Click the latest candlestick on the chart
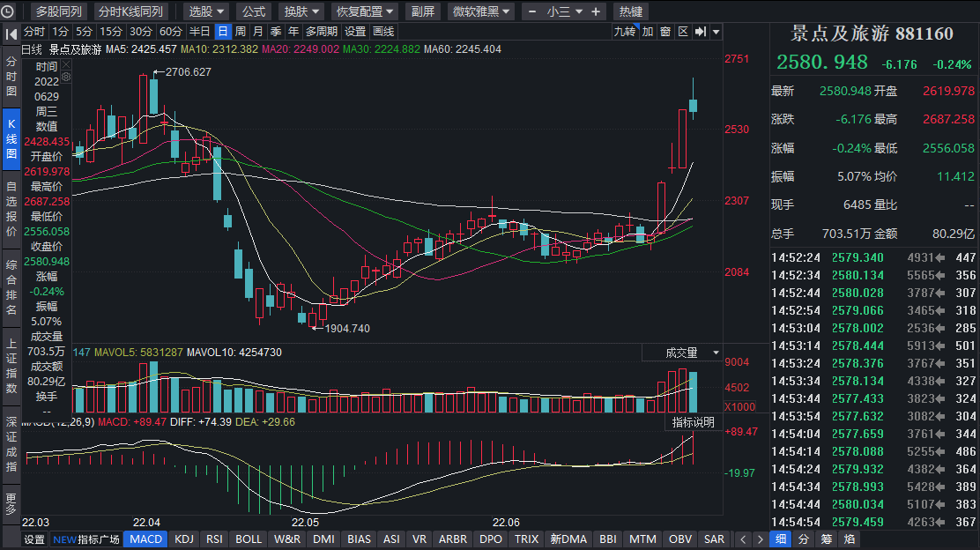The width and height of the screenshot is (980, 550). click(694, 107)
